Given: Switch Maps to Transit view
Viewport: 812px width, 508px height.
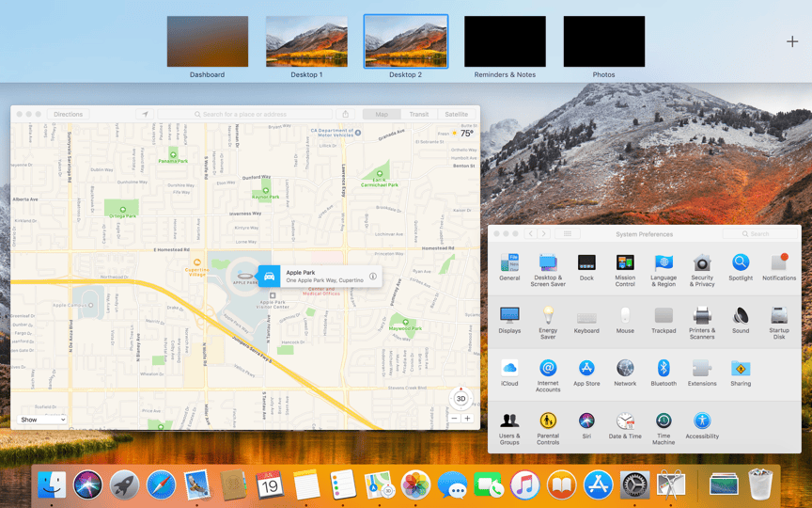Looking at the screenshot, I should [x=419, y=114].
